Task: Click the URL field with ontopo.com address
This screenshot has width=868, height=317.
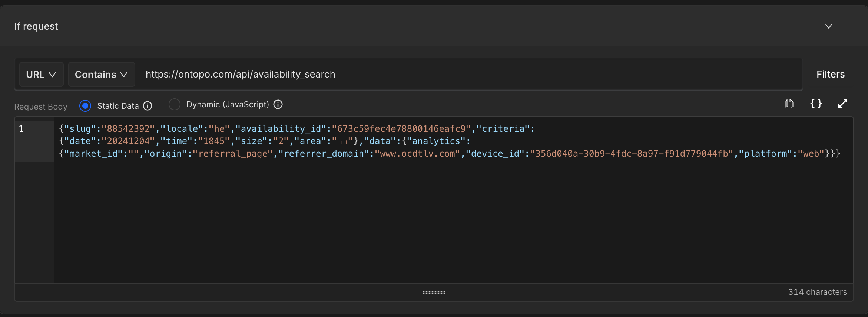Action: point(469,74)
